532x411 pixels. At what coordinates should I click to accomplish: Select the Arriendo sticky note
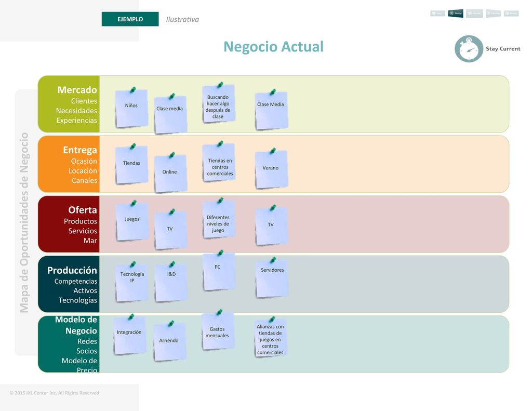point(170,342)
